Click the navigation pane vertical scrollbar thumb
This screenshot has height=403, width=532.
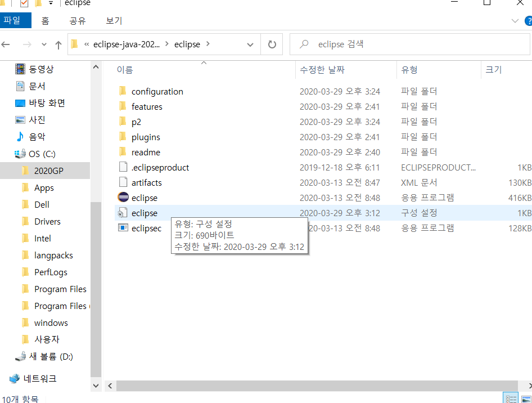(x=96, y=289)
